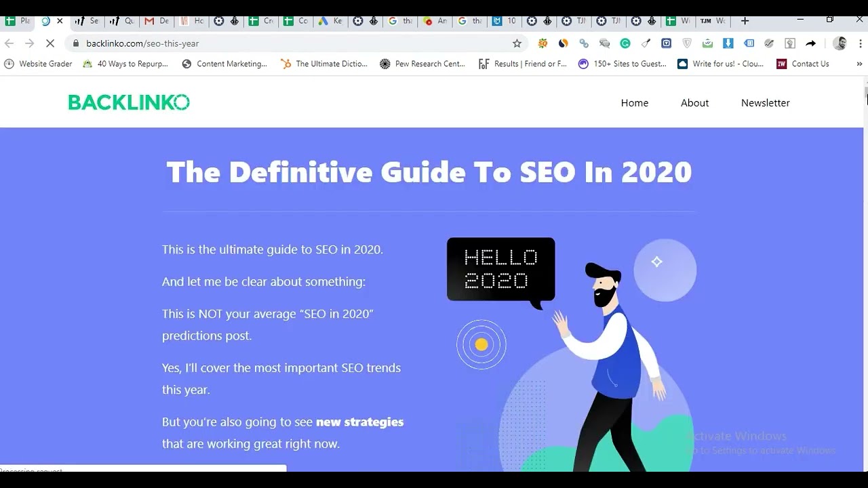Open the About page link
This screenshot has height=488, width=868.
694,103
